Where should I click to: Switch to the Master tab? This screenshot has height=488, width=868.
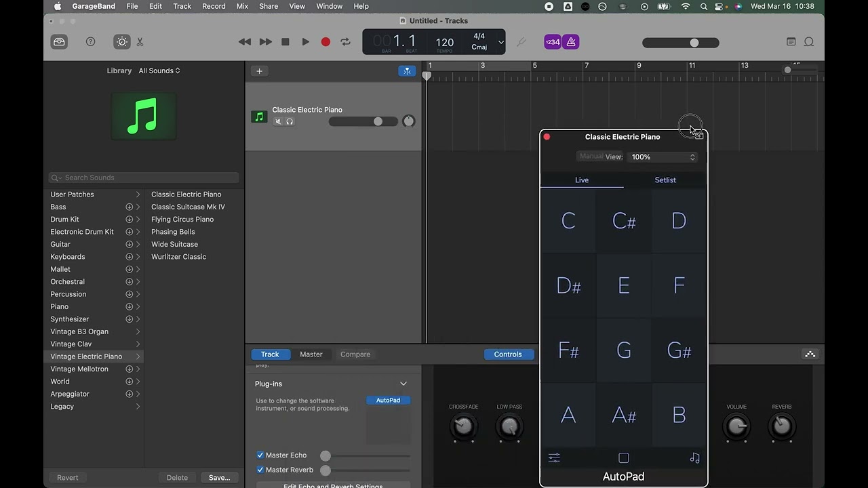311,354
